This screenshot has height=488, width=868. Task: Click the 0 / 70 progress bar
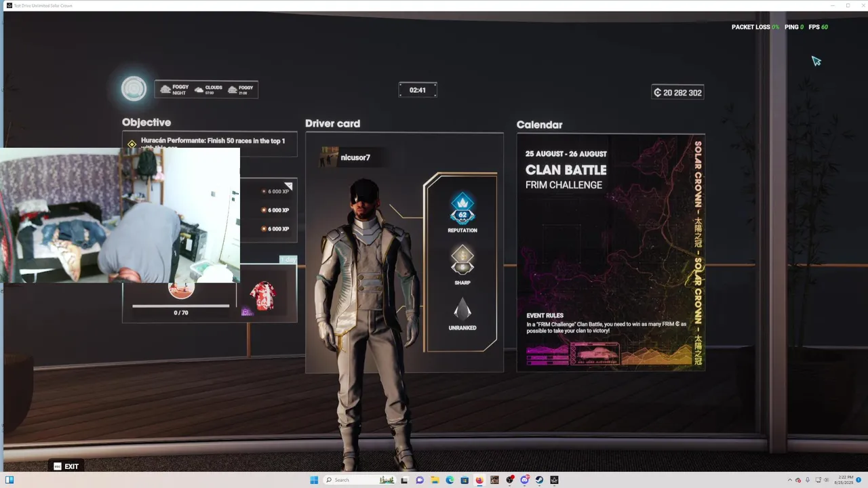[181, 306]
